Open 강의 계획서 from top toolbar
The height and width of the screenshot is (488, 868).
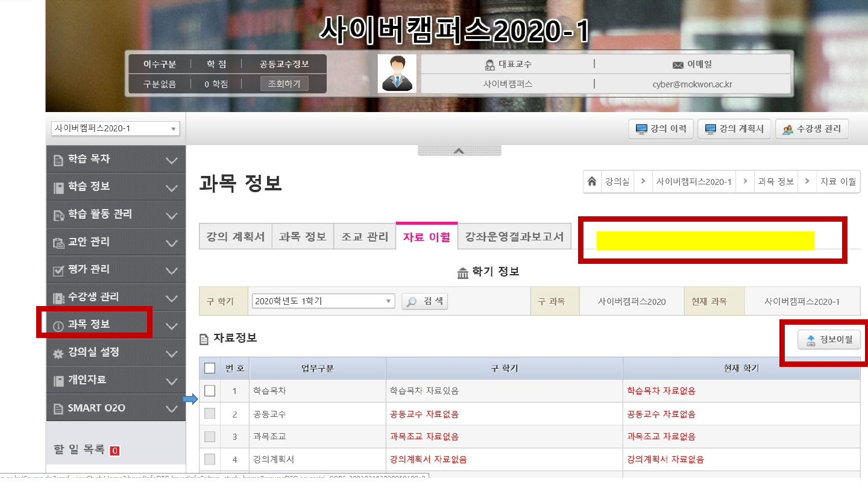(734, 129)
